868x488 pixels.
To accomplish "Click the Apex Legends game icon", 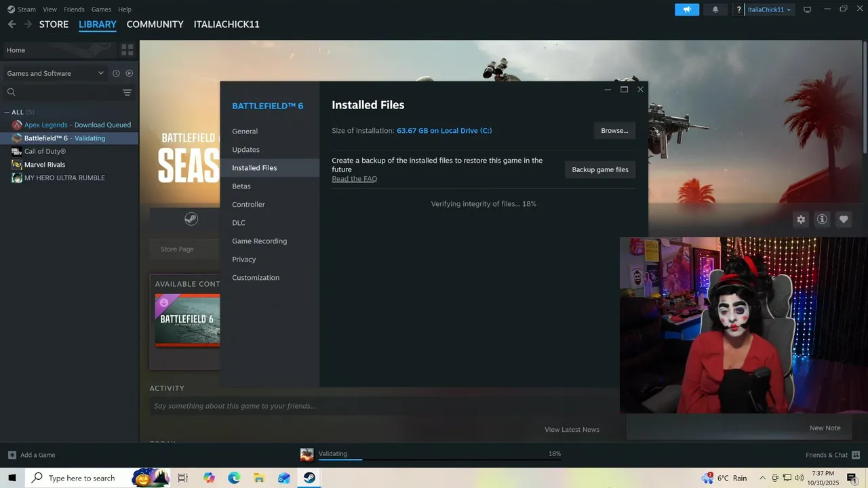I will tap(17, 125).
